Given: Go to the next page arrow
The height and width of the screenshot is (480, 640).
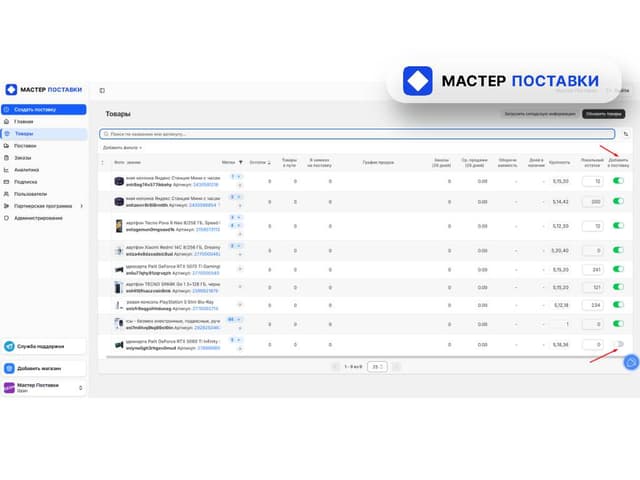Looking at the screenshot, I should (396, 367).
